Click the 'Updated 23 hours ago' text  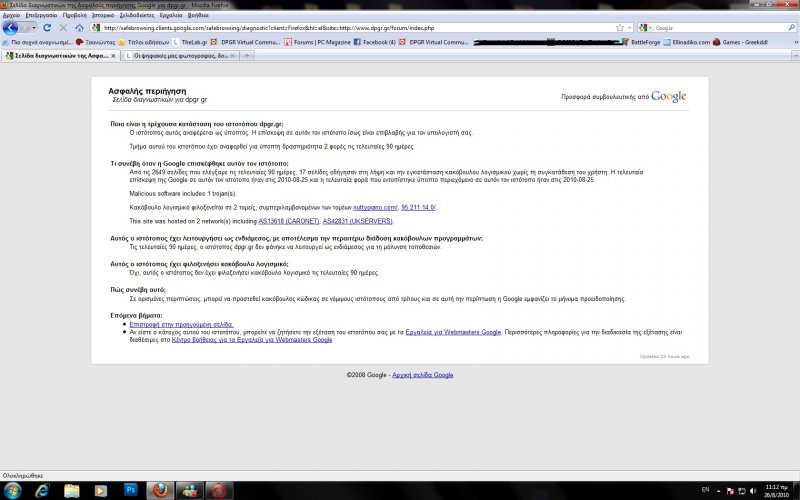[664, 357]
